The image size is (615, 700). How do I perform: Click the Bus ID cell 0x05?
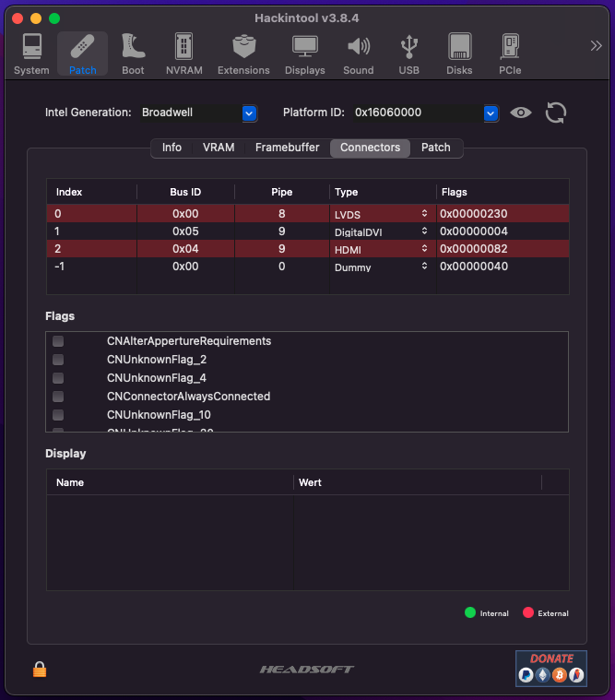pyautogui.click(x=185, y=231)
